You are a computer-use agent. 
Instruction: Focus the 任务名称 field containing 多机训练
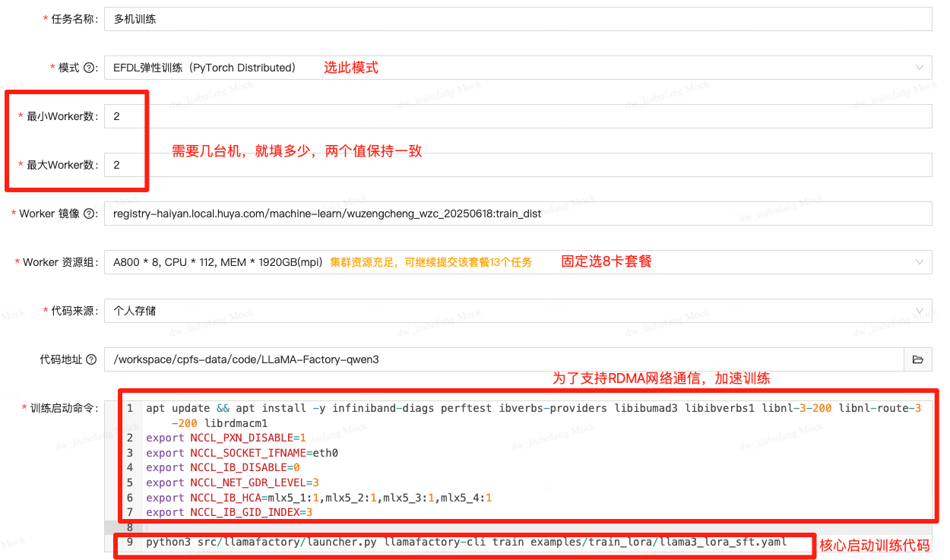click(x=517, y=19)
